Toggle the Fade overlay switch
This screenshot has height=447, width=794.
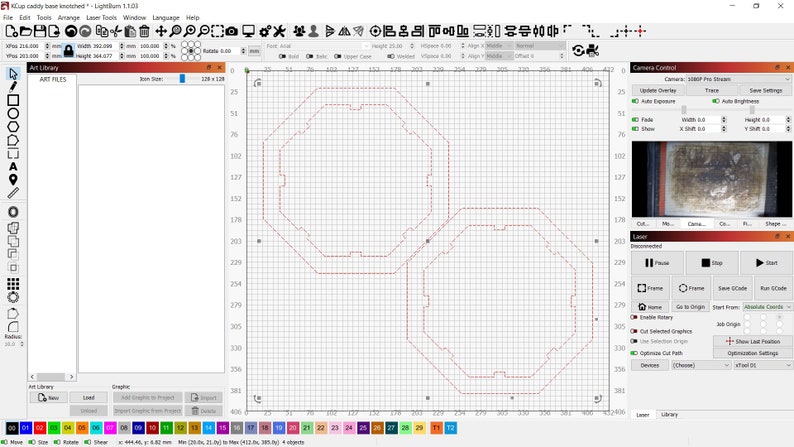coord(635,119)
